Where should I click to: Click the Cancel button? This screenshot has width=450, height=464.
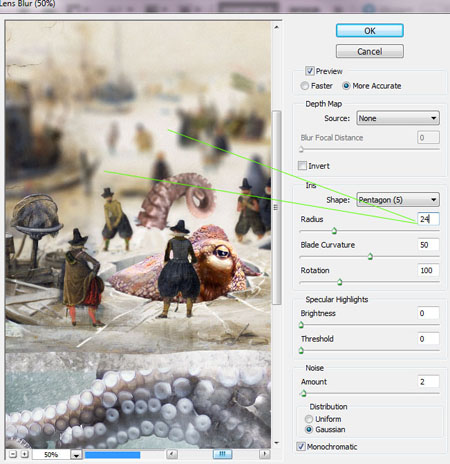coord(370,51)
